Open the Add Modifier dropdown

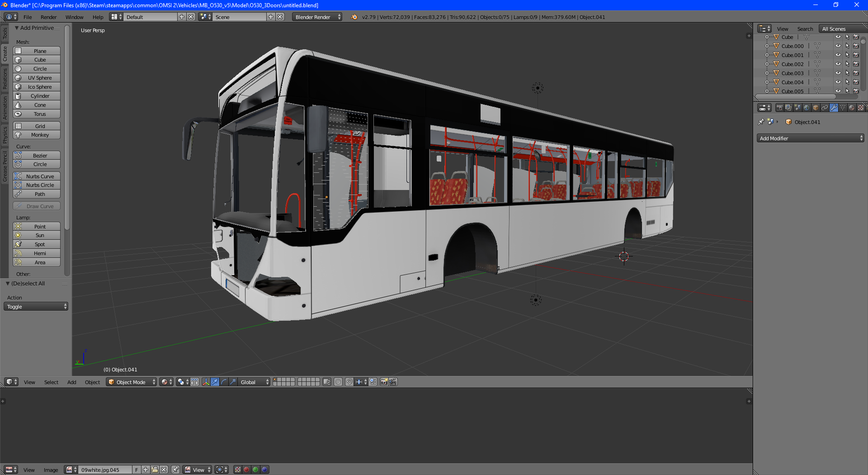(x=810, y=138)
